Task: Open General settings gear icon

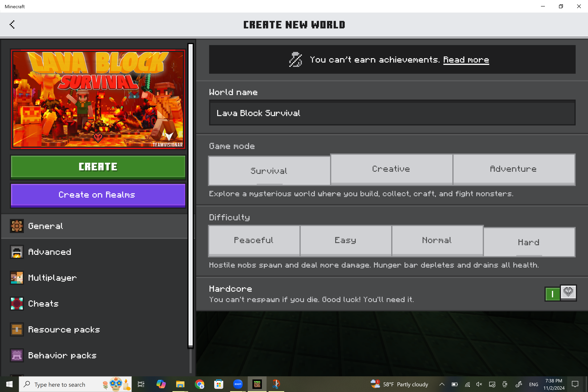Action: coord(17,226)
